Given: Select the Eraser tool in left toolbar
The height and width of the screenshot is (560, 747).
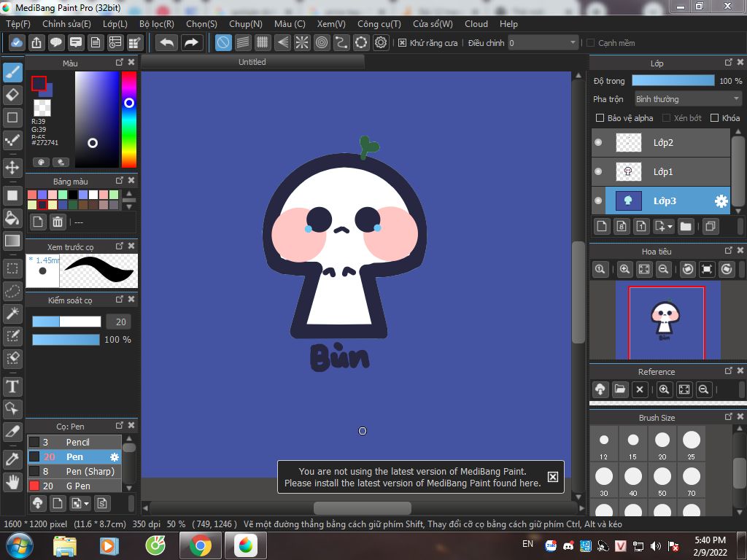Looking at the screenshot, I should (x=12, y=95).
